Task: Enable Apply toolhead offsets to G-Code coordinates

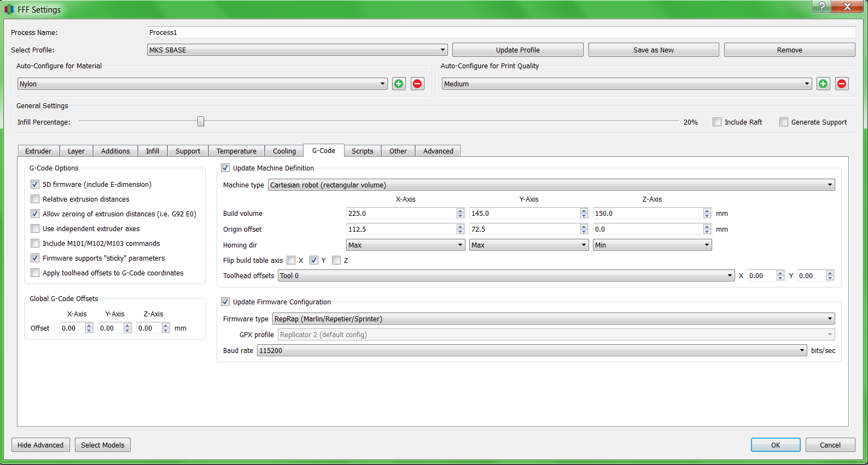Action: [35, 273]
